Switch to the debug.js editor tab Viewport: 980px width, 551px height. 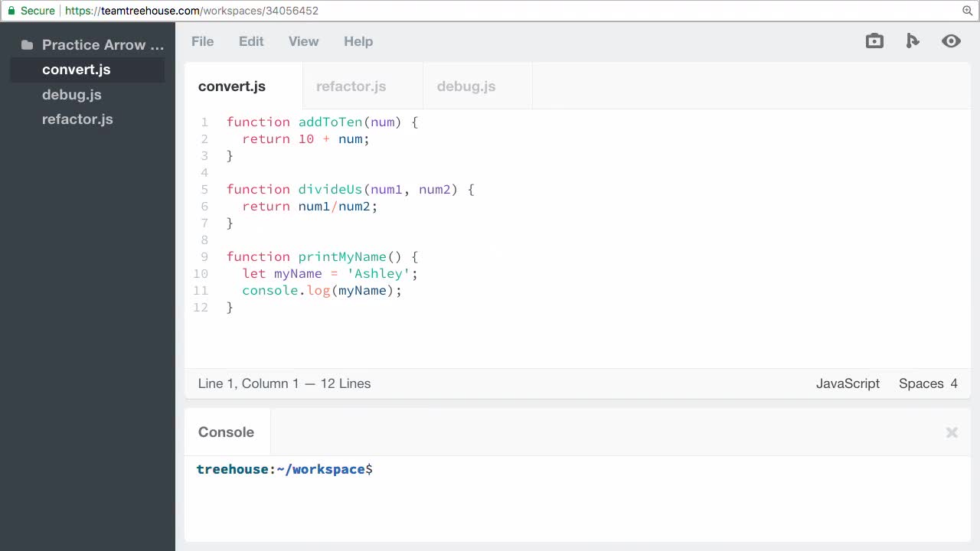coord(466,86)
